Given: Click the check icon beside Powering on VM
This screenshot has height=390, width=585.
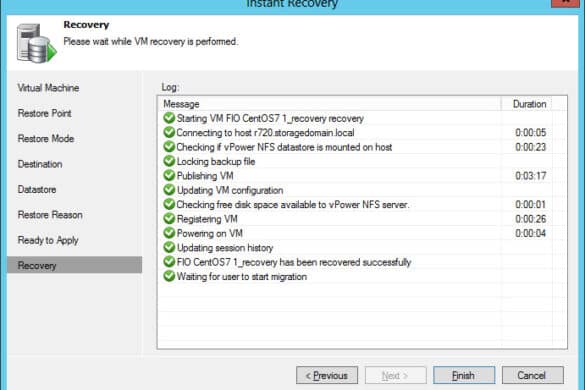Looking at the screenshot, I should point(169,233).
